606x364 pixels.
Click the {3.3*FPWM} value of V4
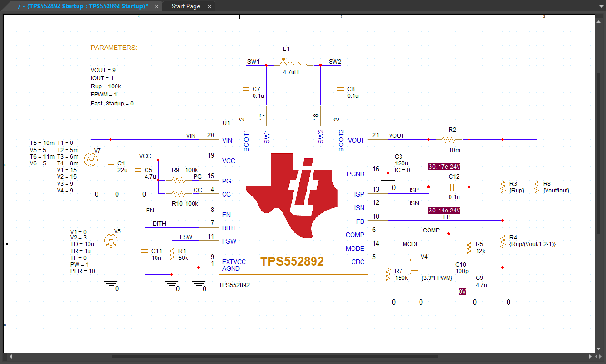coord(437,278)
